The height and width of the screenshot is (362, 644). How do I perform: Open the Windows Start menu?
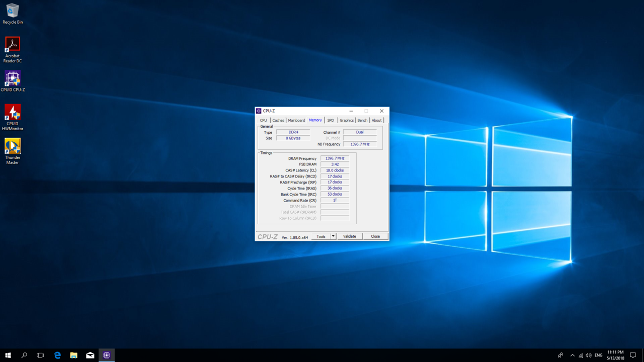[8, 355]
